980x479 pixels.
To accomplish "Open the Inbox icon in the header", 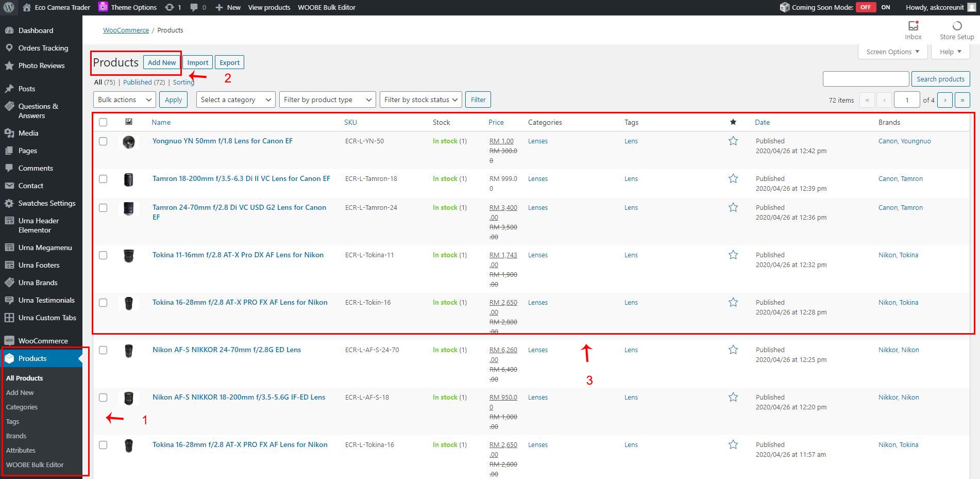I will tap(913, 26).
